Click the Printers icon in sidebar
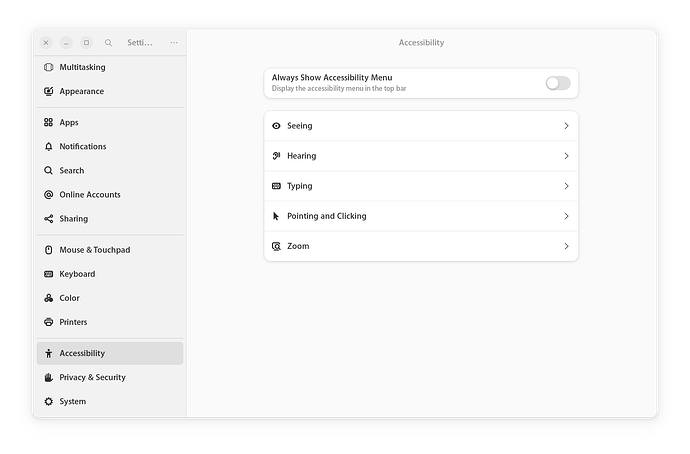This screenshot has height=454, width=690. point(49,322)
